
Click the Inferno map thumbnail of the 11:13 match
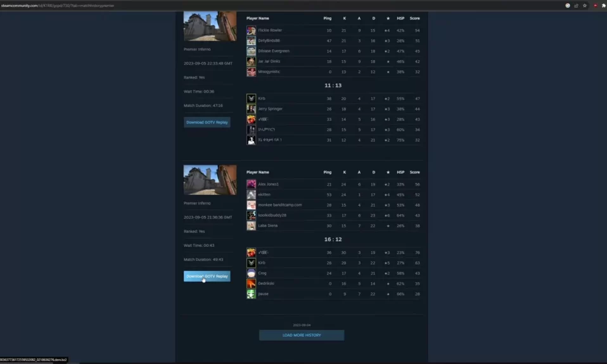[210, 26]
